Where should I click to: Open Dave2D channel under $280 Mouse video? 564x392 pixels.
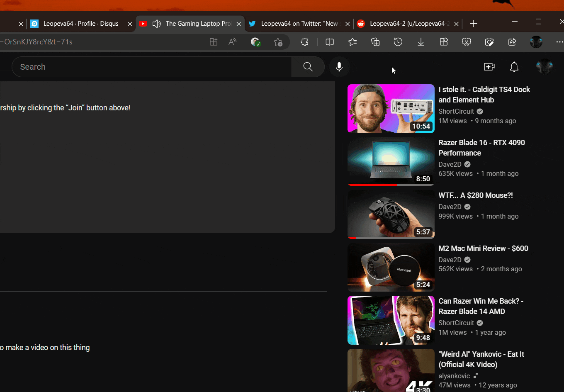click(450, 207)
